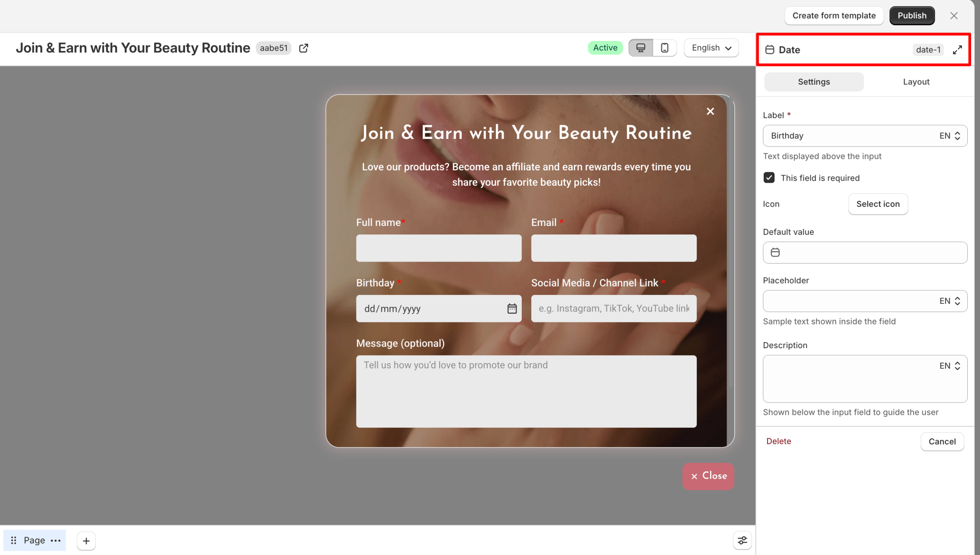Click the Birthday label in preview
Screen dimensions: 980x555
click(x=375, y=283)
